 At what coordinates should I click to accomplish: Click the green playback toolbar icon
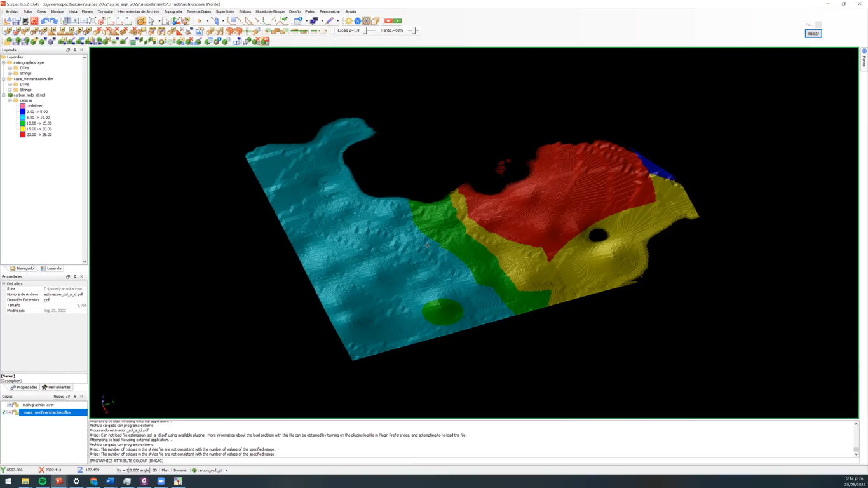(397, 21)
